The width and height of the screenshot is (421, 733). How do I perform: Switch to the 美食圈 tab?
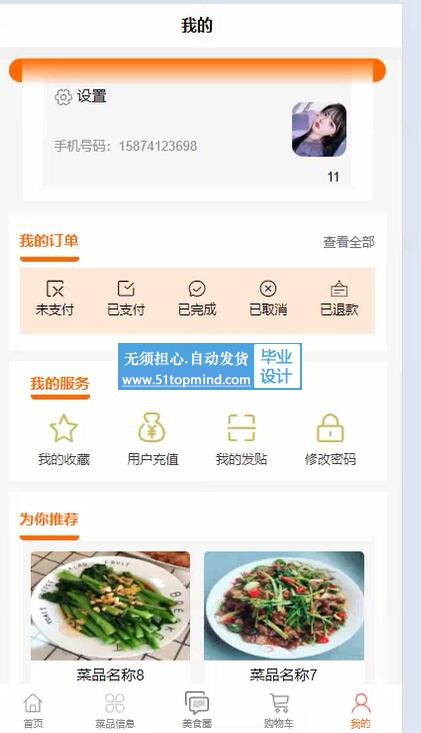(197, 710)
